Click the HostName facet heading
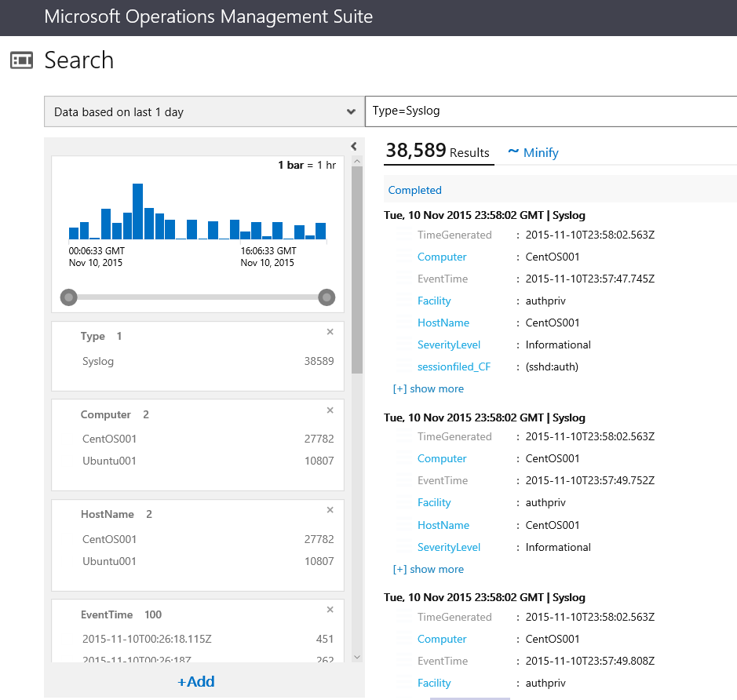The height and width of the screenshot is (700, 737). [108, 515]
